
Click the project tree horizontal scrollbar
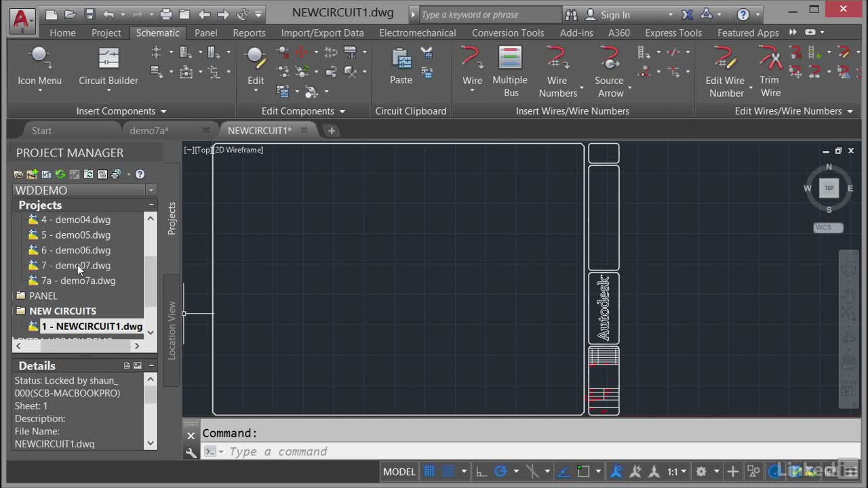point(77,346)
